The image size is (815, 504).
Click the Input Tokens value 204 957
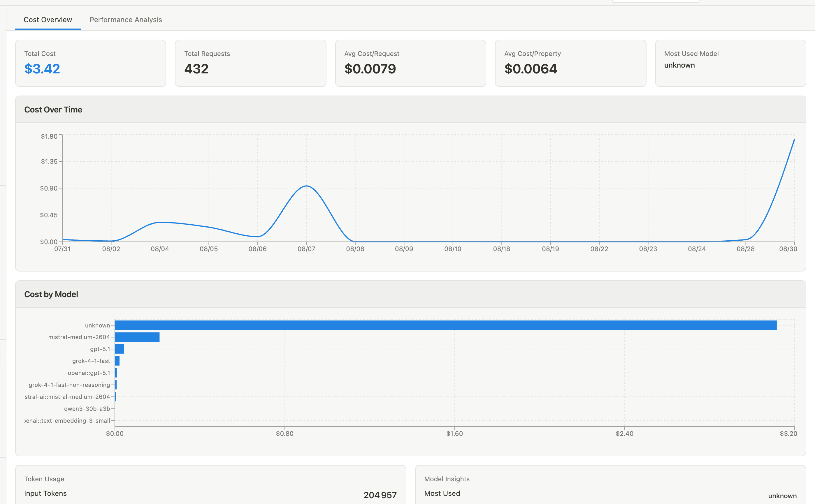click(380, 495)
